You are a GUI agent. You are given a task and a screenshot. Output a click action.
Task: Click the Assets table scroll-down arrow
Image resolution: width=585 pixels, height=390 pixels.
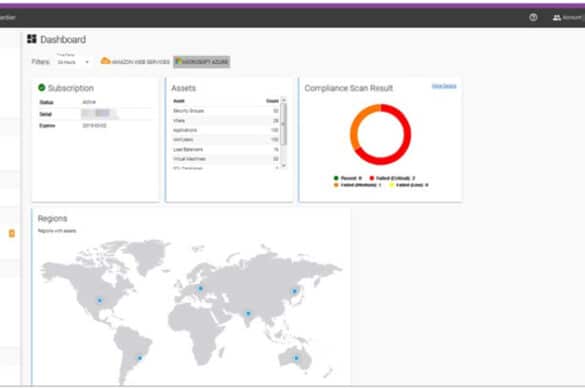(284, 165)
